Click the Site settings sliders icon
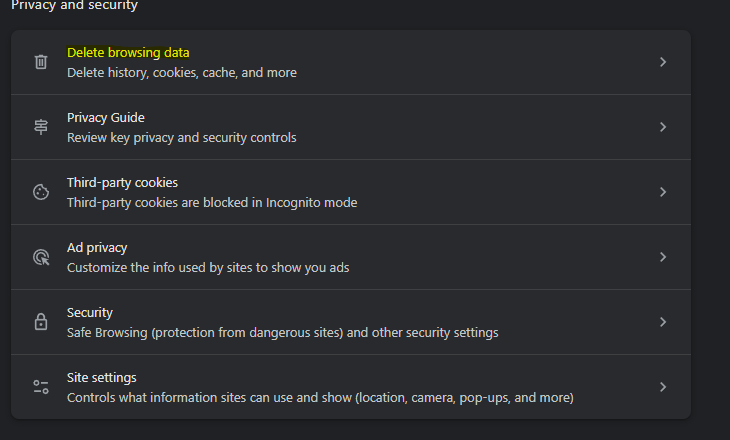 click(x=41, y=387)
